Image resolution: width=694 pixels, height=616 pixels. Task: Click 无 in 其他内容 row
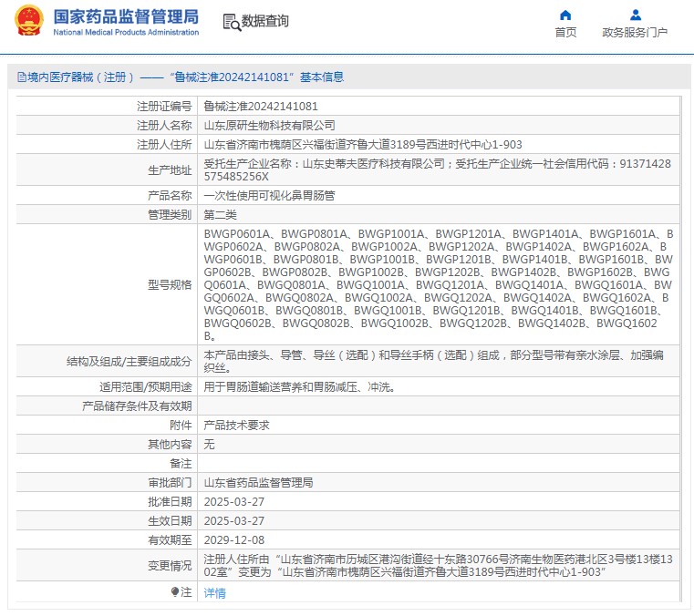click(x=209, y=444)
